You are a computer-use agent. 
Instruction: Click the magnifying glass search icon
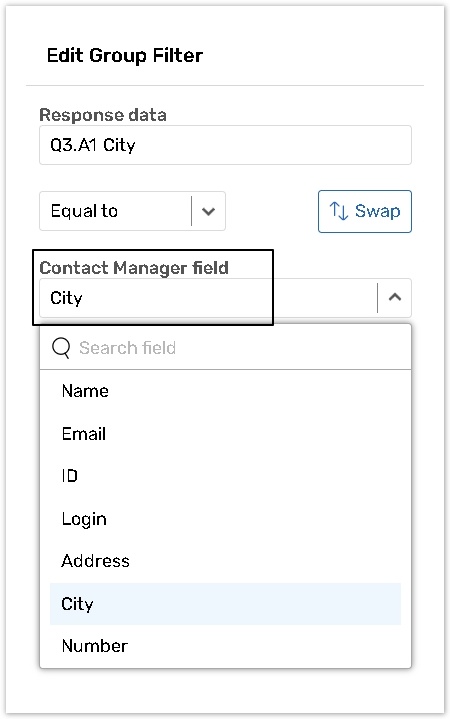click(x=61, y=348)
